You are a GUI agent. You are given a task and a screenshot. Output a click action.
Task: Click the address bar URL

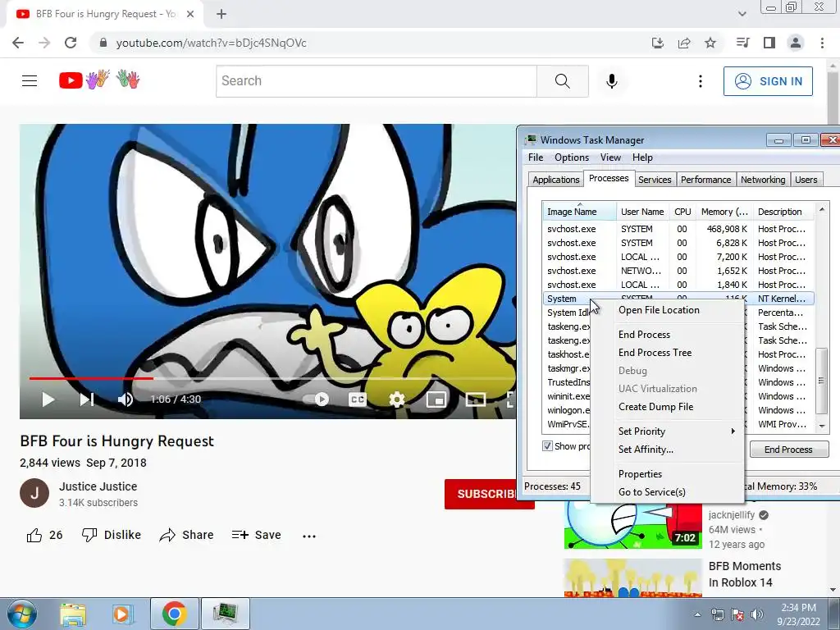(211, 43)
